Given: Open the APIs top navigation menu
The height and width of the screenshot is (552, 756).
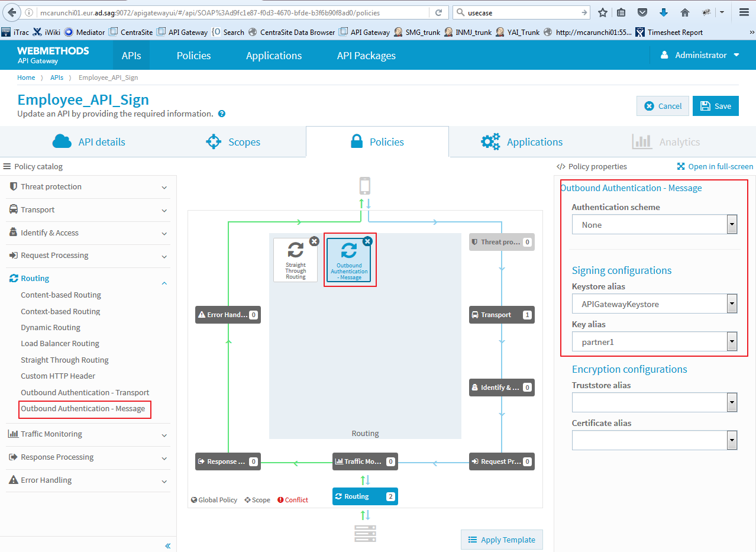Looking at the screenshot, I should tap(131, 56).
